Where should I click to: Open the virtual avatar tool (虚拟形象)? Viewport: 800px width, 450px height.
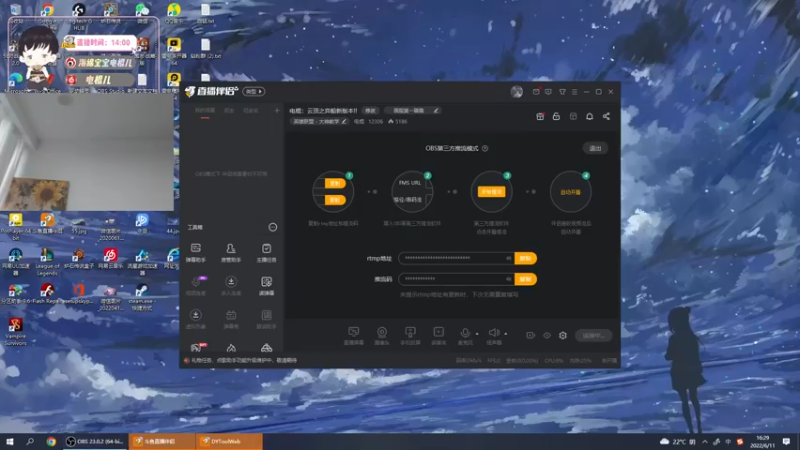click(196, 319)
